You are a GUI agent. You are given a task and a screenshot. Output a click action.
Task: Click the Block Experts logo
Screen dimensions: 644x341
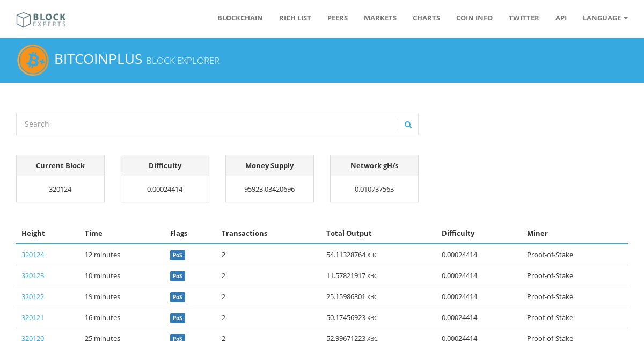[x=41, y=20]
